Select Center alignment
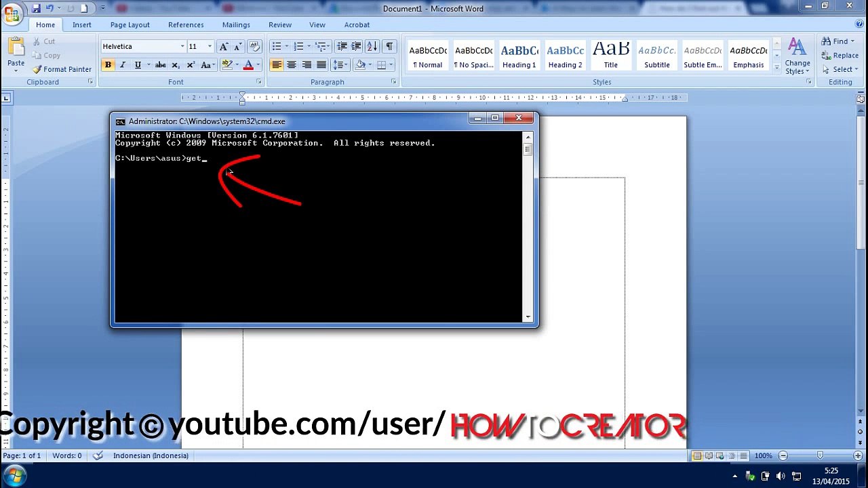This screenshot has height=488, width=868. tap(292, 65)
